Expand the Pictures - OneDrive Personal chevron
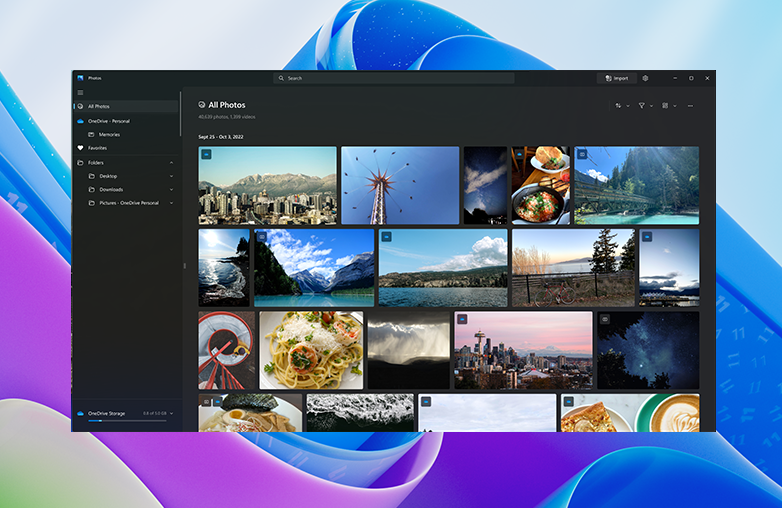Viewport: 782px width, 508px height. [171, 203]
